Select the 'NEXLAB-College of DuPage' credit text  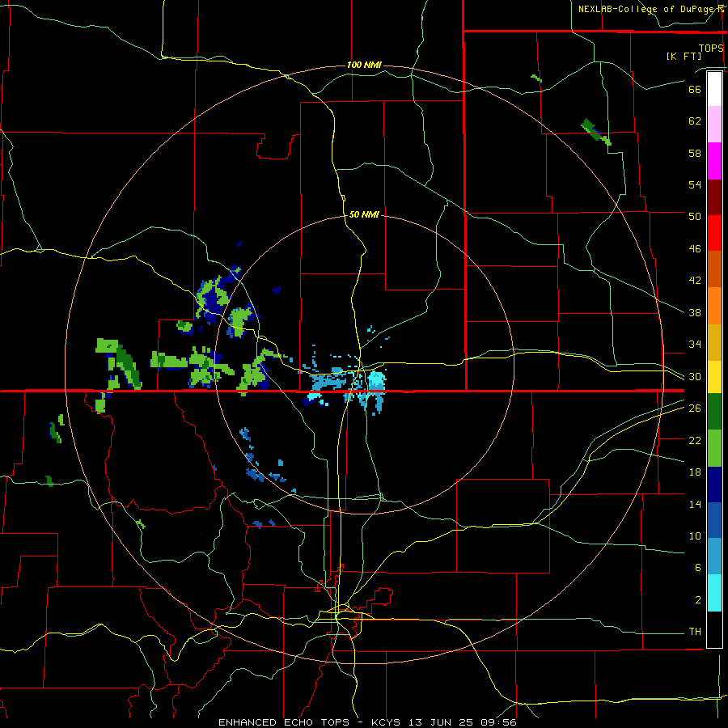coord(647,9)
